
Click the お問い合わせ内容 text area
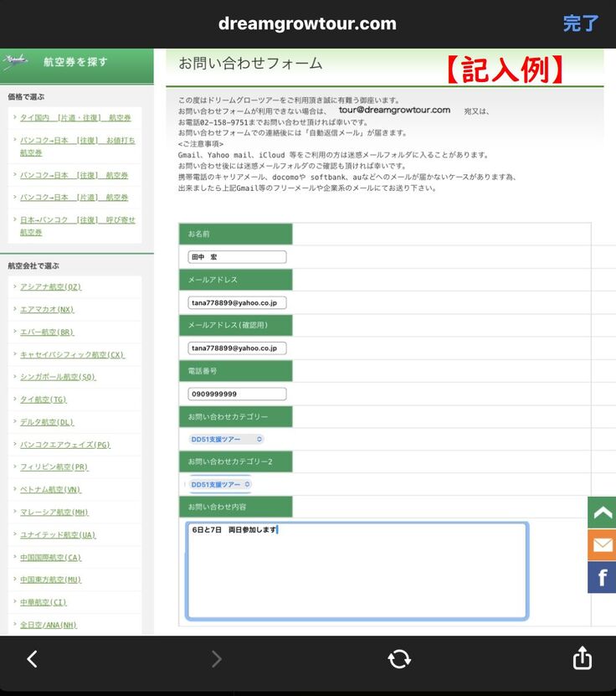point(357,571)
